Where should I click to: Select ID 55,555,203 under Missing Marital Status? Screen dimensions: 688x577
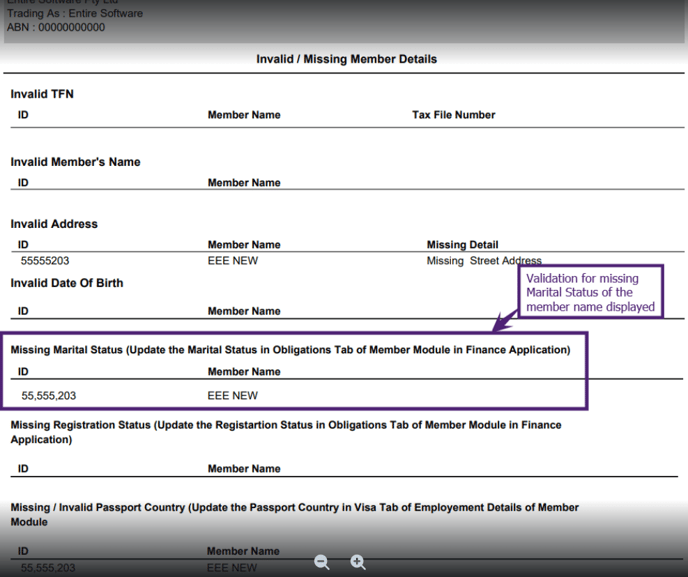point(49,396)
